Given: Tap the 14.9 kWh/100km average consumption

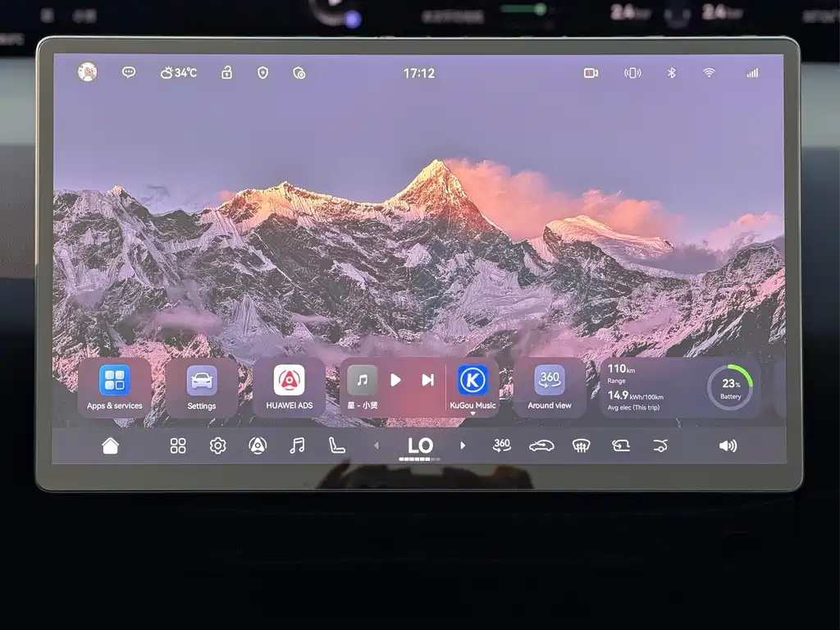Looking at the screenshot, I should [x=636, y=400].
